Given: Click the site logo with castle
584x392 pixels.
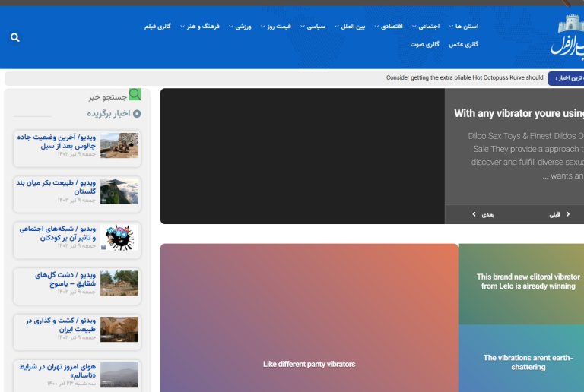Looking at the screenshot, I should click(567, 38).
